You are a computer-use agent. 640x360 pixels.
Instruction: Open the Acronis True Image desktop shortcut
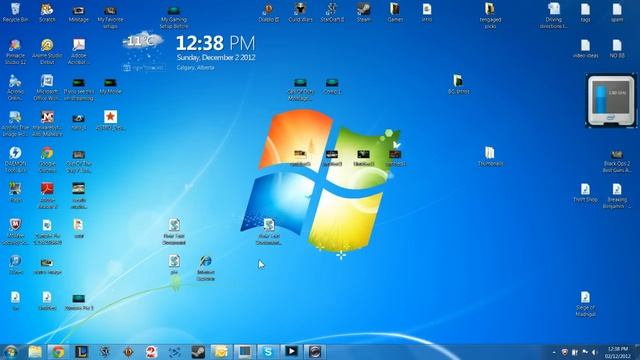(x=15, y=124)
